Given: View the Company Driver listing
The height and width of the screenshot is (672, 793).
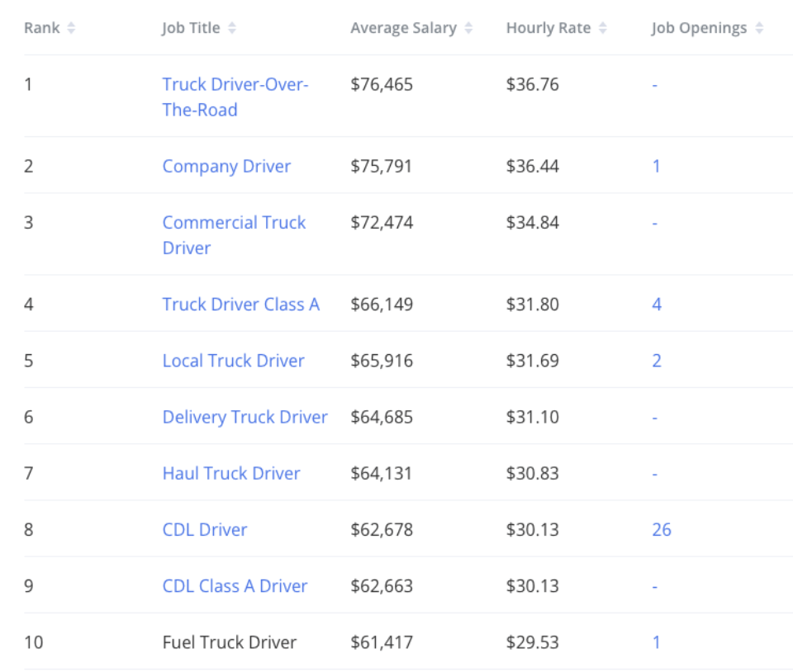Looking at the screenshot, I should (226, 166).
